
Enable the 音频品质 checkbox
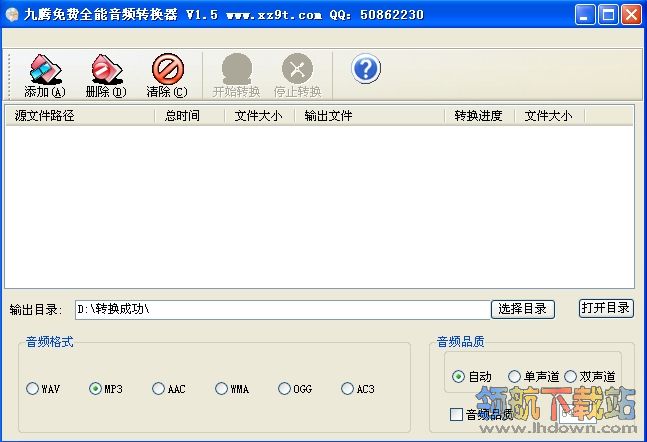click(x=456, y=414)
